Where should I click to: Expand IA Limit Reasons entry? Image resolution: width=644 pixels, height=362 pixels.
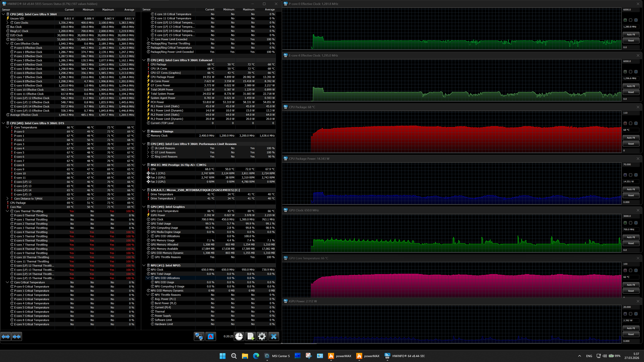coord(148,148)
